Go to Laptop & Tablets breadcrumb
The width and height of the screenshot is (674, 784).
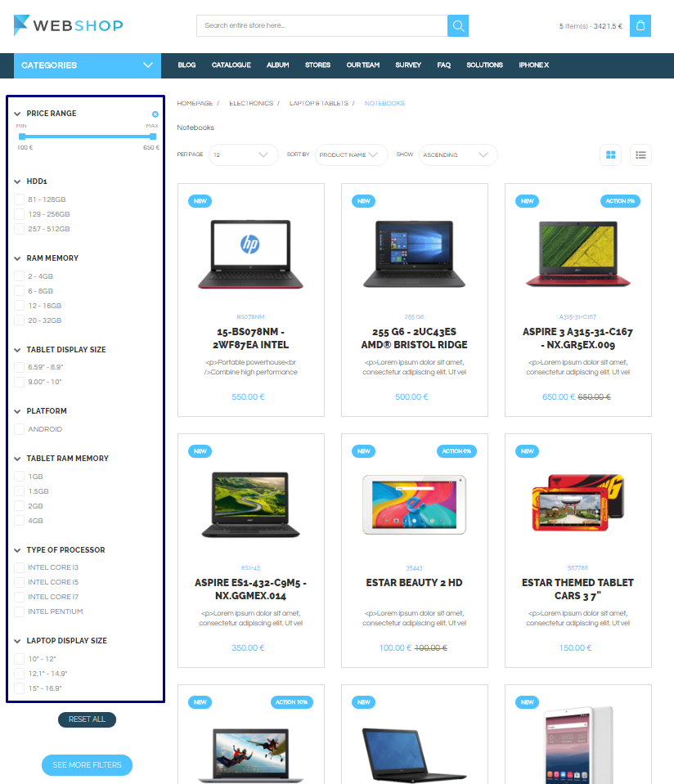pos(319,103)
